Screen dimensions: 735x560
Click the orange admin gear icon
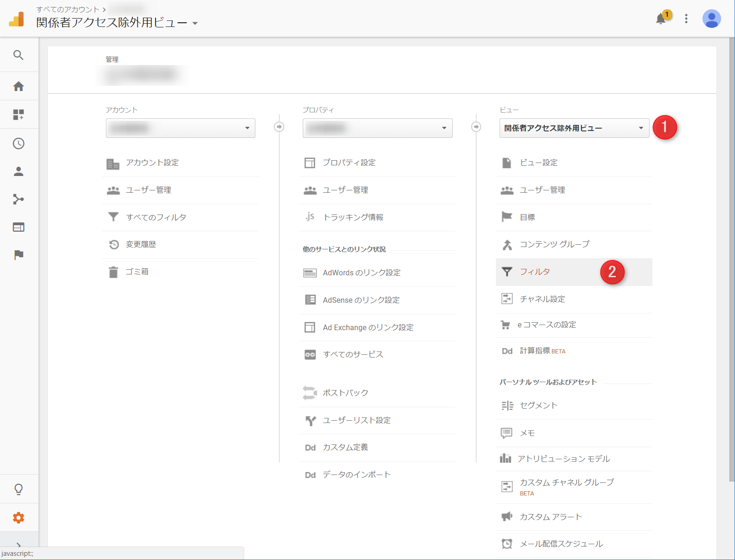pos(19,518)
